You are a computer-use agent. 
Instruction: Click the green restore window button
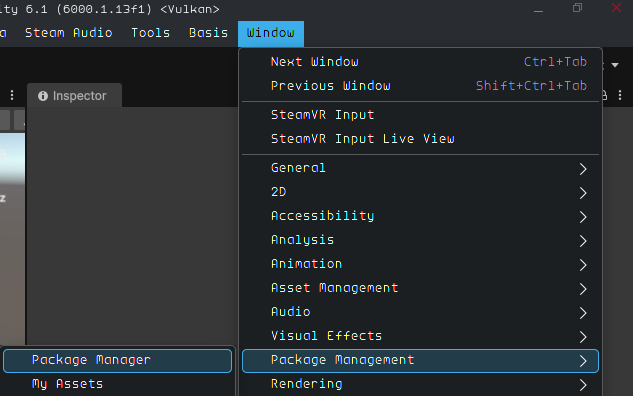point(578,8)
